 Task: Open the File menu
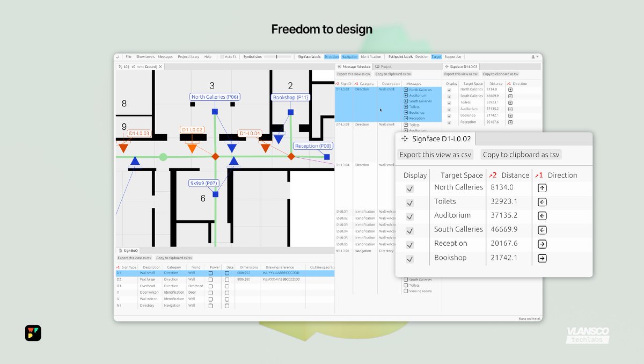pyautogui.click(x=128, y=56)
